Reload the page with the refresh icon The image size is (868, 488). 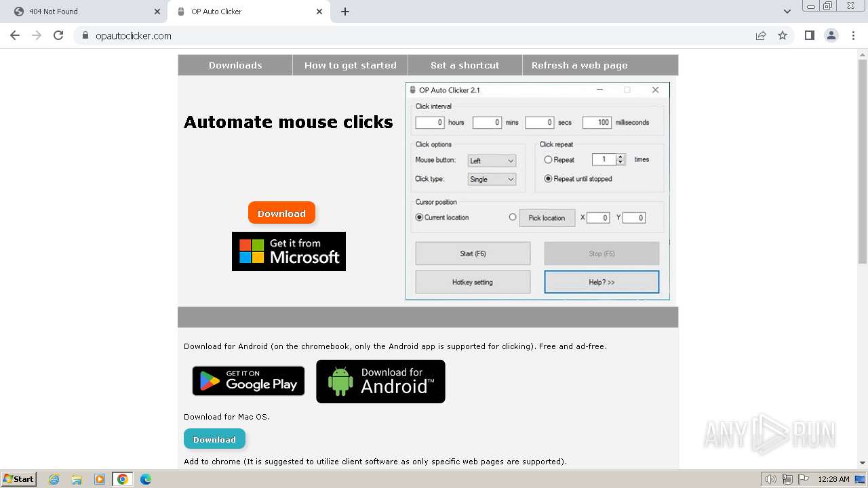(x=58, y=35)
